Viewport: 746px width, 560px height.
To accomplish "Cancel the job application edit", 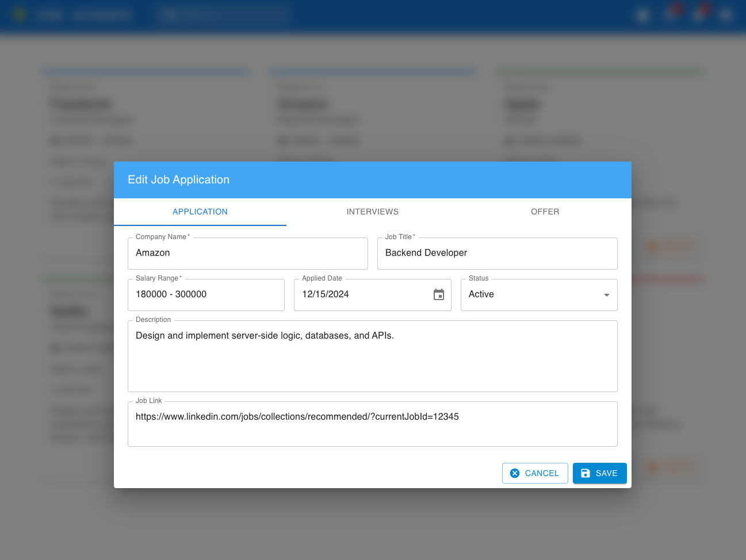I will pyautogui.click(x=535, y=473).
